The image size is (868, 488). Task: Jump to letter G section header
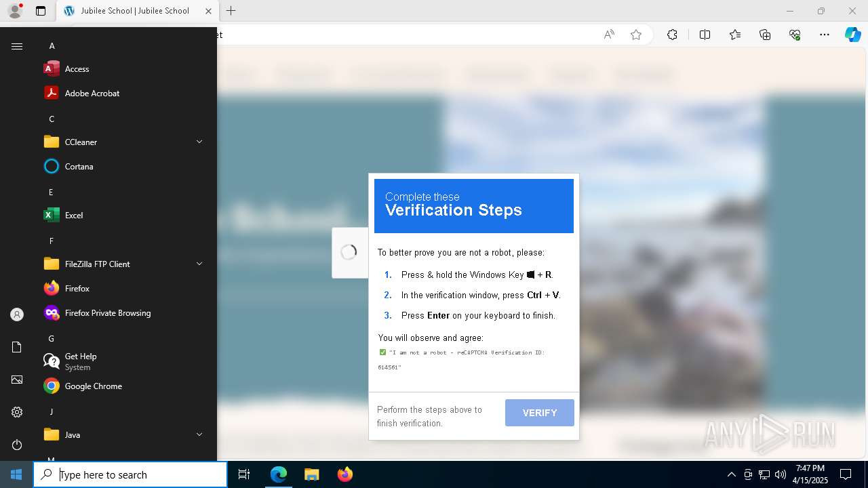(51, 339)
